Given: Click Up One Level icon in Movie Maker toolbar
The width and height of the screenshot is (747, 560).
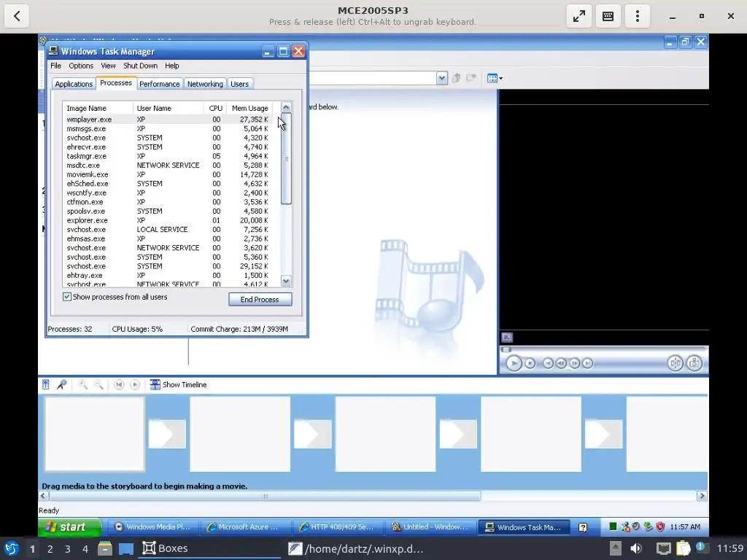Looking at the screenshot, I should click(x=456, y=78).
